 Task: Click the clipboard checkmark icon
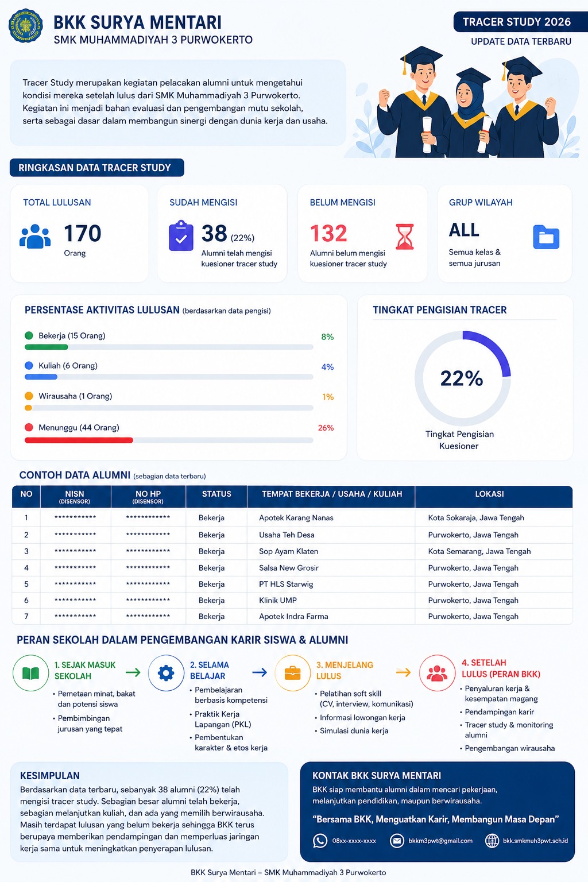181,235
